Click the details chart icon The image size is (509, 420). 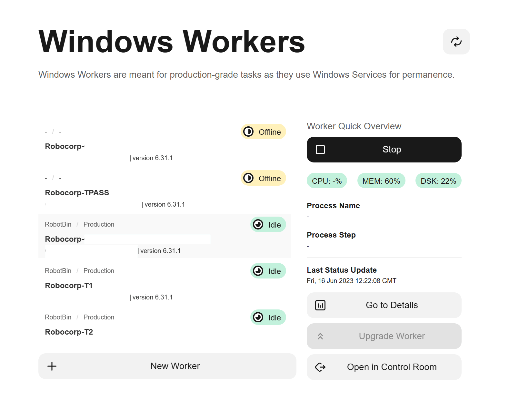coord(320,305)
